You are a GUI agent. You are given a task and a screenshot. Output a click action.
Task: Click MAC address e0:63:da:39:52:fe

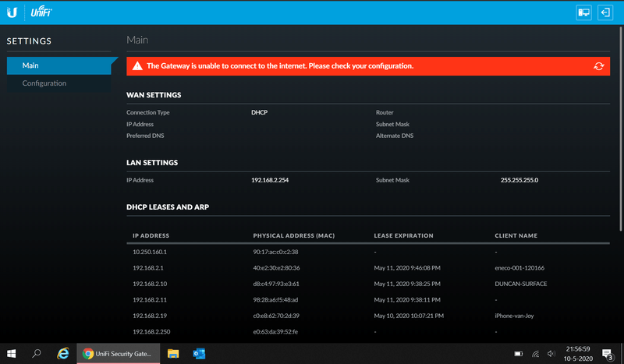[x=275, y=331]
